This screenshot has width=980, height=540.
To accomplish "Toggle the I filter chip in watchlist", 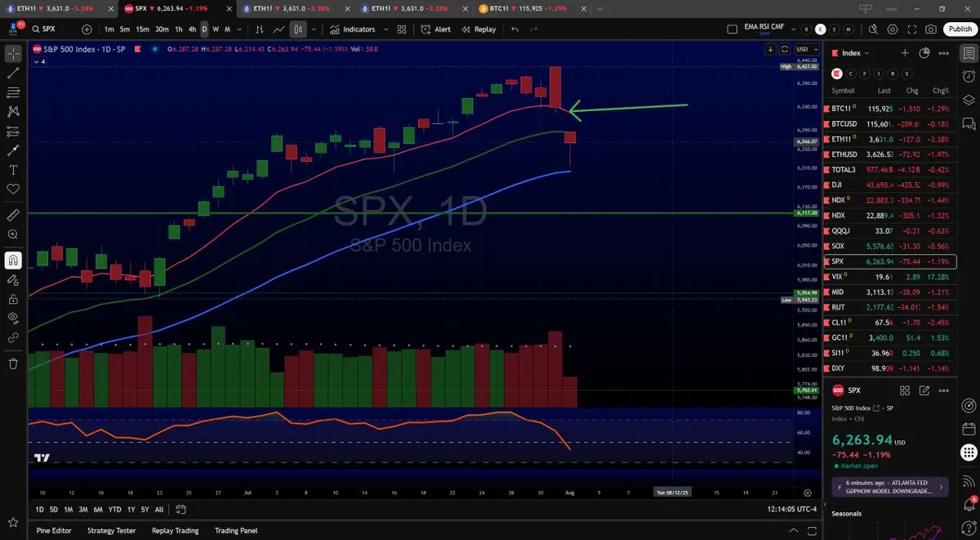I will pyautogui.click(x=880, y=73).
